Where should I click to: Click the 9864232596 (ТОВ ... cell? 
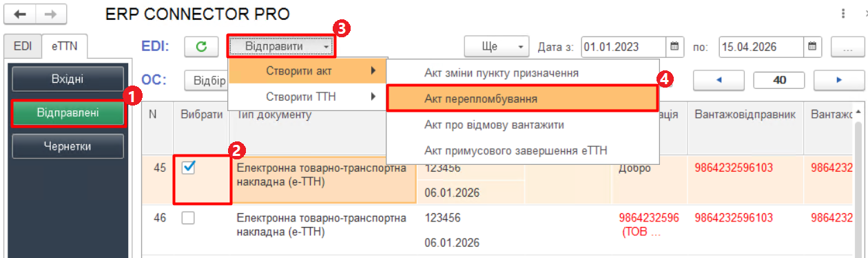[x=649, y=225]
